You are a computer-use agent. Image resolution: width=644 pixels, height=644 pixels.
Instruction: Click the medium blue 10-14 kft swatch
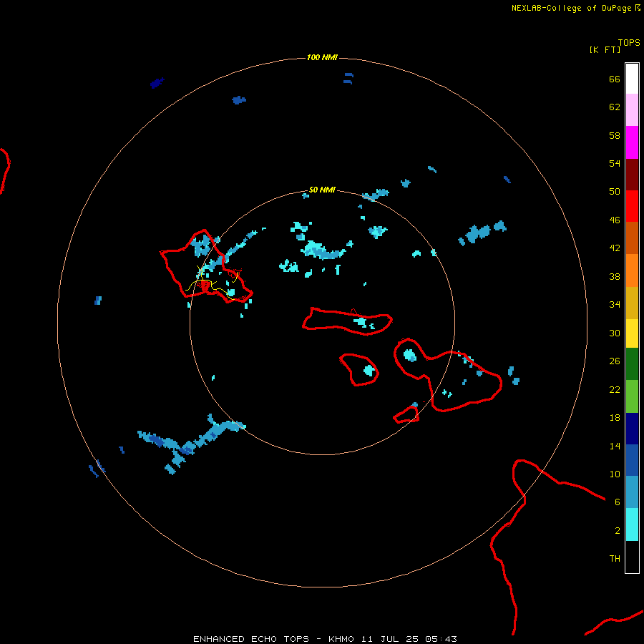pos(632,460)
